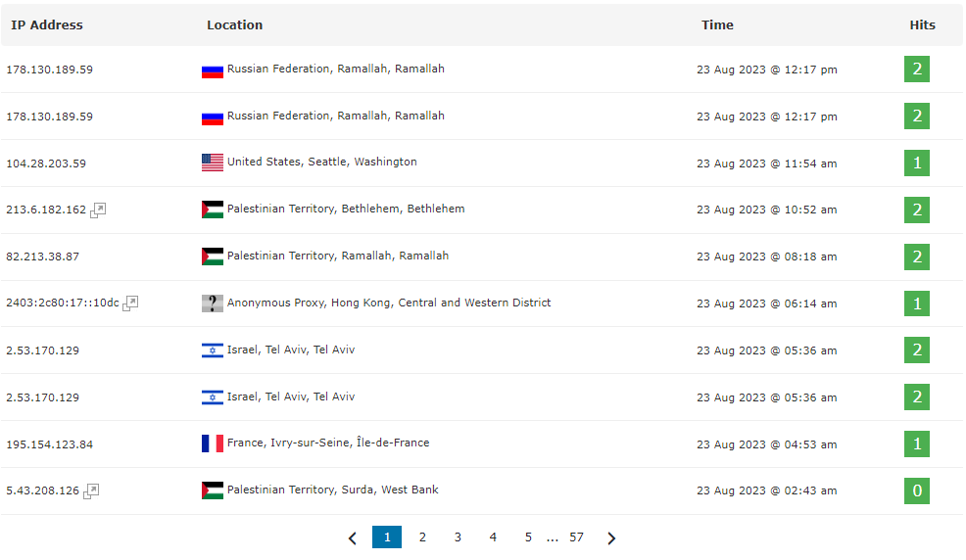Viewport: 966px width, 560px height.
Task: Click the France flag icon
Action: (213, 443)
